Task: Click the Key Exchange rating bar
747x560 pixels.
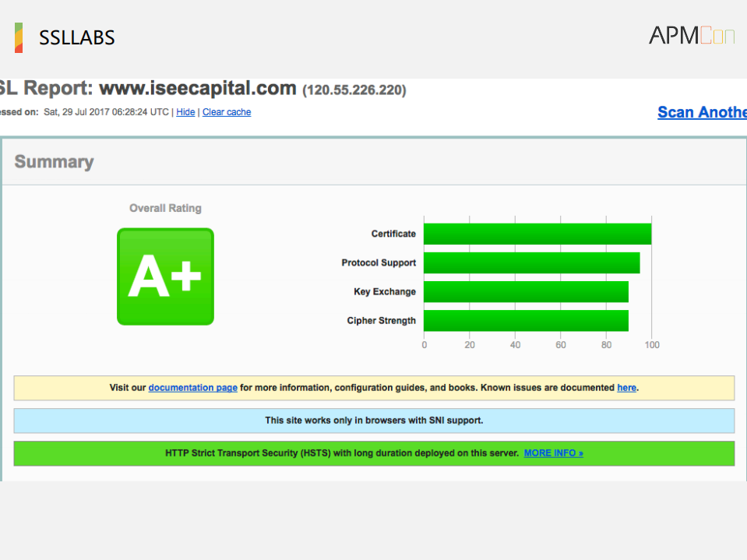Action: 526,292
